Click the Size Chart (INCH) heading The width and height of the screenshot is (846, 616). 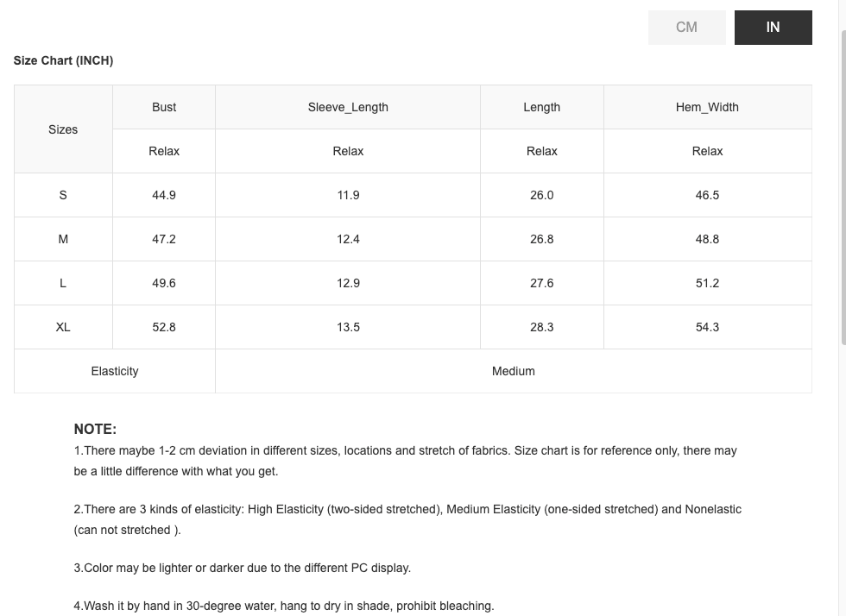tap(63, 60)
